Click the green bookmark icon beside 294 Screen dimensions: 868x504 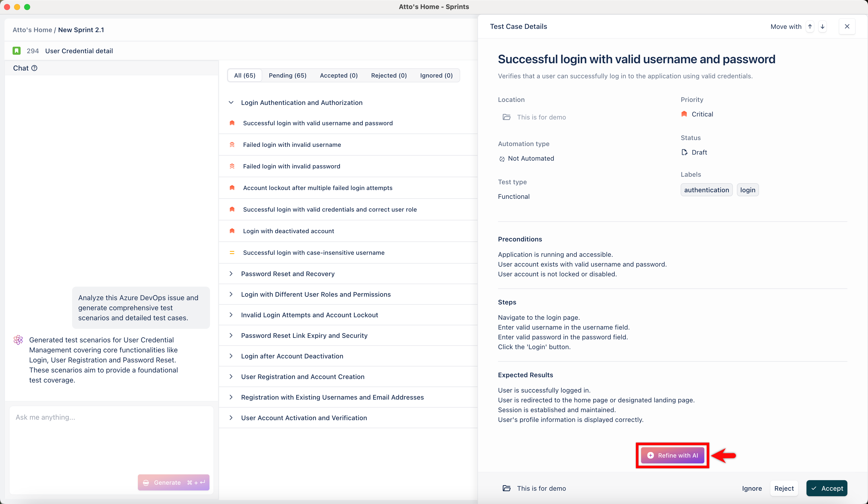[x=17, y=51]
